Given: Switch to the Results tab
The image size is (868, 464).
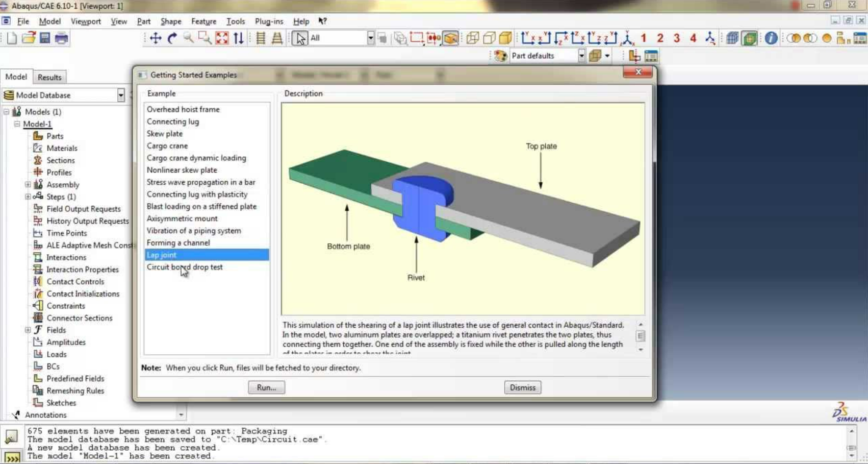Looking at the screenshot, I should 49,77.
